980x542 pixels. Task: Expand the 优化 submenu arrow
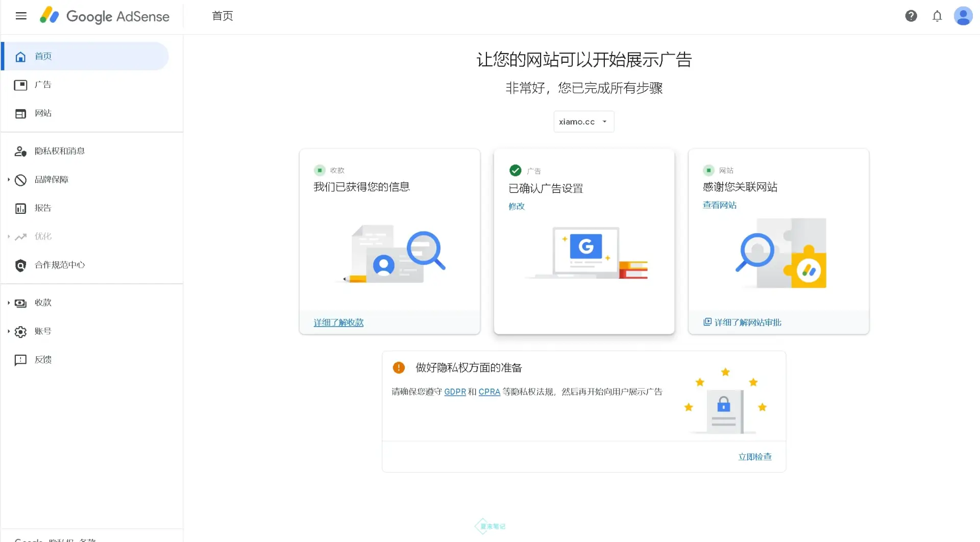(9, 236)
